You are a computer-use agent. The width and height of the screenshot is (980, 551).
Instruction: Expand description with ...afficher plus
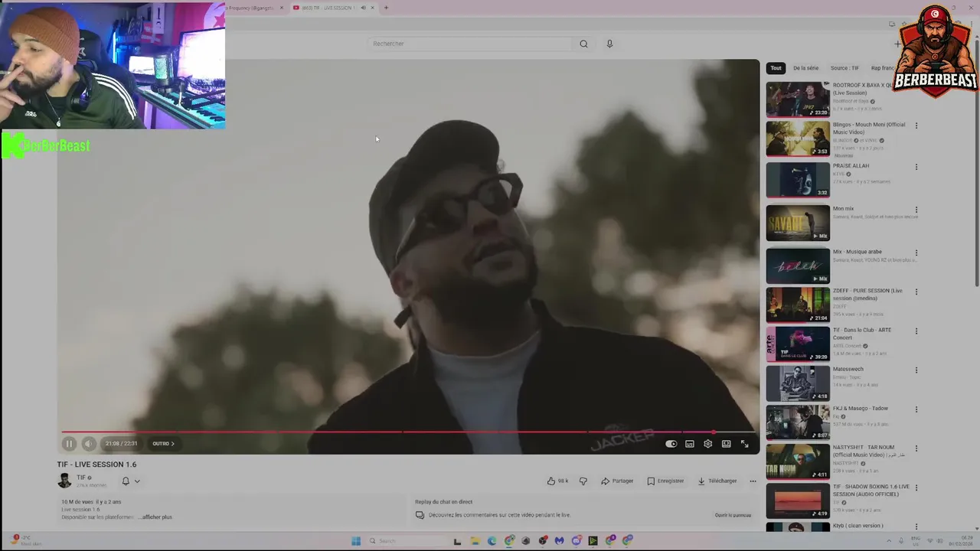155,517
